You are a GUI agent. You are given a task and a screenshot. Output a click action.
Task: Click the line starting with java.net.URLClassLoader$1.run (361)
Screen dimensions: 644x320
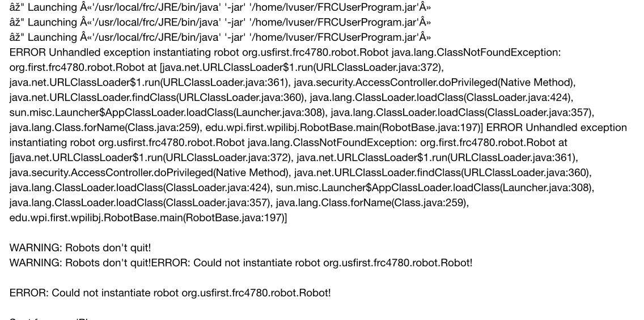293,83
